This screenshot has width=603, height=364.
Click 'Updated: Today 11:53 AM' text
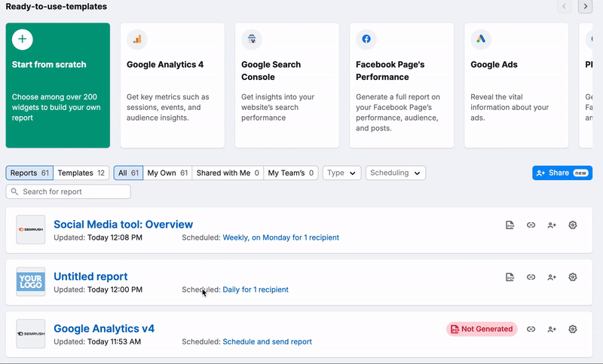coord(97,341)
